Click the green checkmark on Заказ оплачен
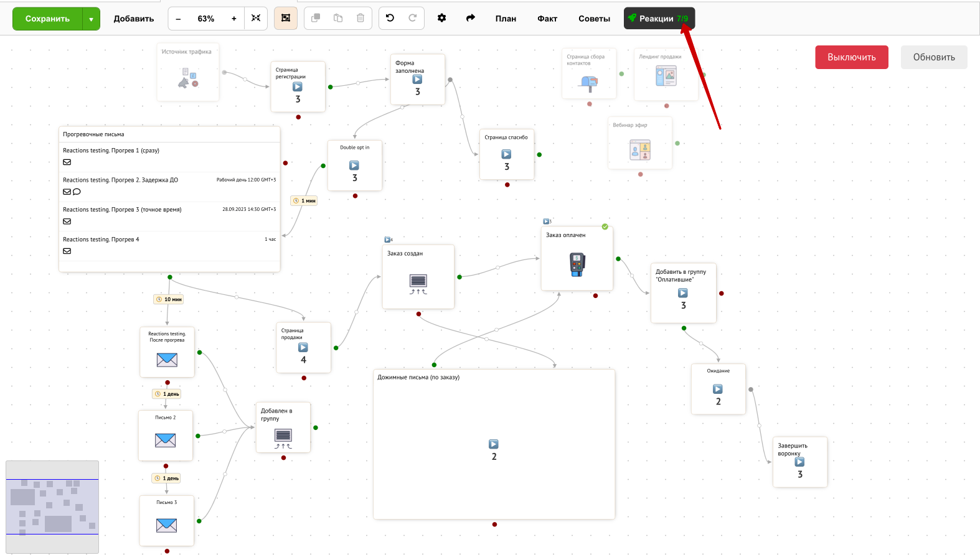This screenshot has width=980, height=560. 605,226
